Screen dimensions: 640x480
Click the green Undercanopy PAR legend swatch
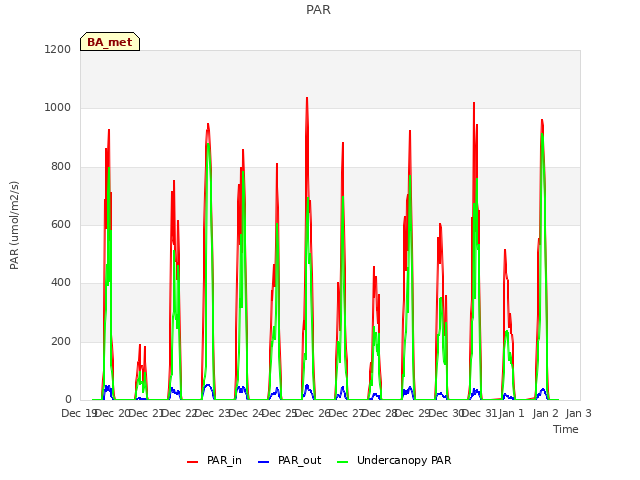coord(343,462)
